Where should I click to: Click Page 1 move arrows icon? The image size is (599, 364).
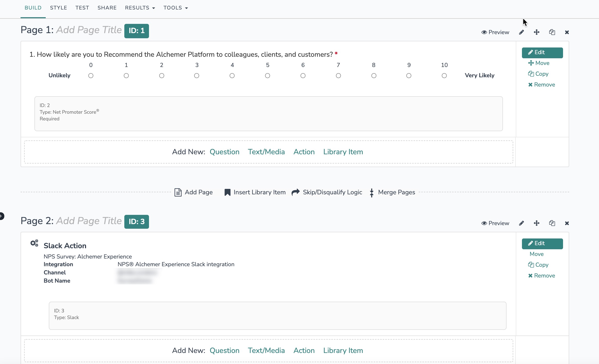[536, 32]
